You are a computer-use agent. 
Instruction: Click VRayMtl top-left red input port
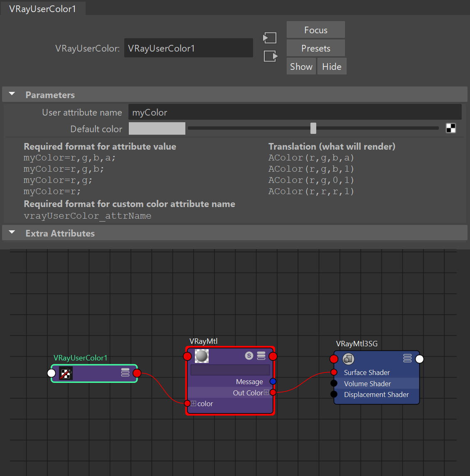[187, 356]
